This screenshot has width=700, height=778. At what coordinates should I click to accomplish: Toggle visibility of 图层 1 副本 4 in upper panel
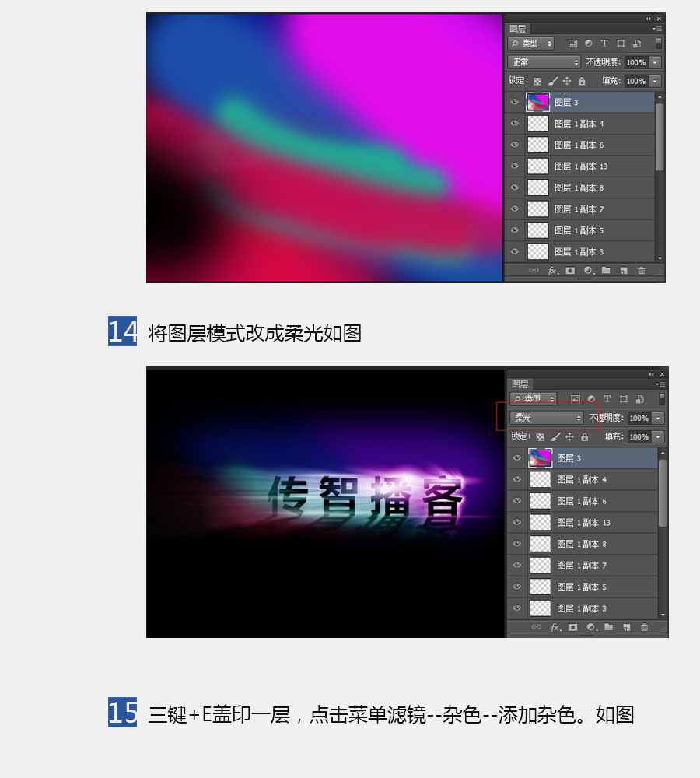[x=514, y=124]
